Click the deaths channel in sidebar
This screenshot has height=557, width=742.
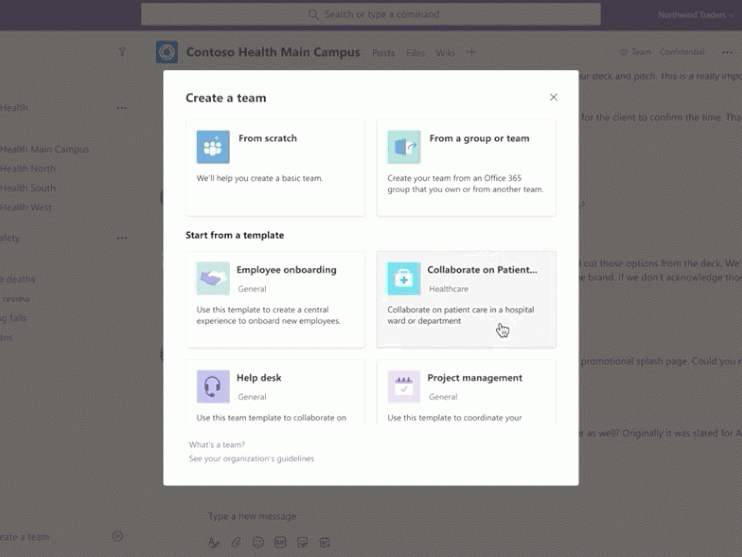click(x=18, y=279)
